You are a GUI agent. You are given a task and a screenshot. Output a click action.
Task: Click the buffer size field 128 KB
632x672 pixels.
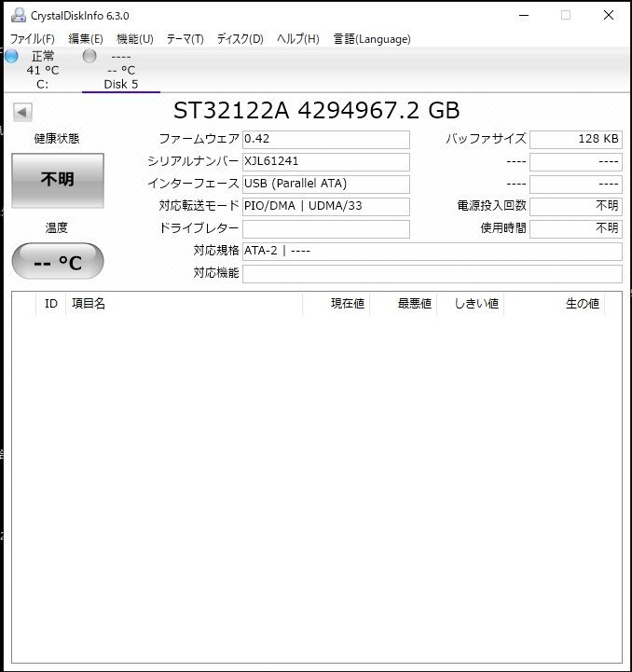tap(576, 139)
